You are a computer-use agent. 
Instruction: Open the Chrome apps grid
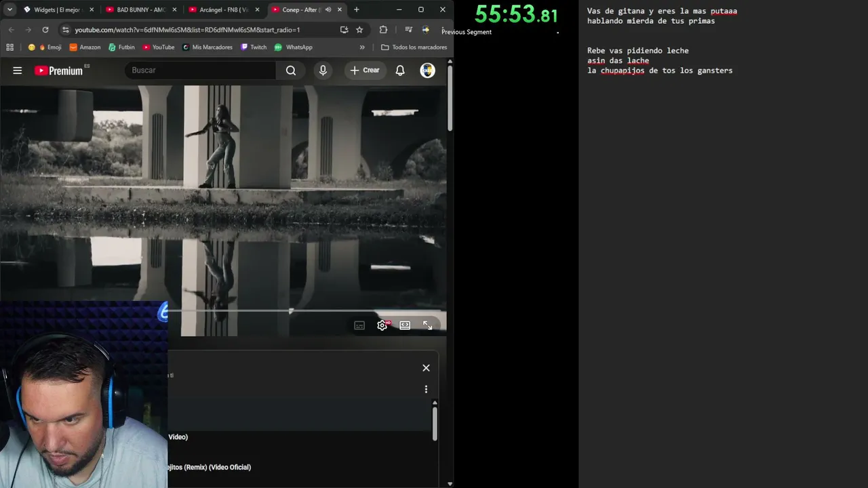(x=9, y=47)
